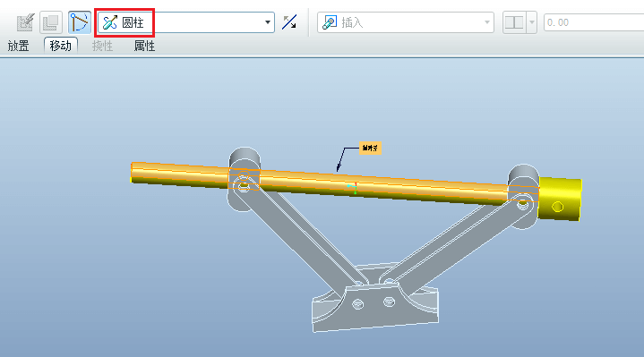This screenshot has height=357, width=644.
Task: Switch to the 移动 move tab
Action: pyautogui.click(x=61, y=46)
